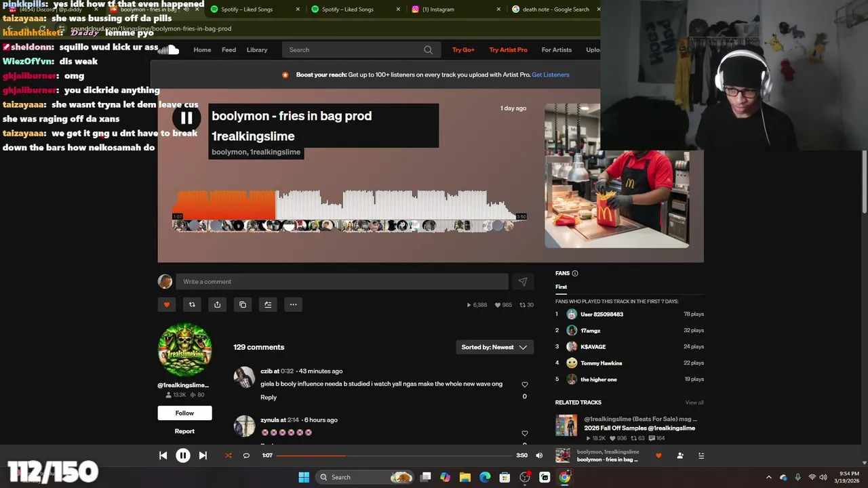The height and width of the screenshot is (488, 868).
Task: Open fan the higher one profile
Action: (x=599, y=380)
